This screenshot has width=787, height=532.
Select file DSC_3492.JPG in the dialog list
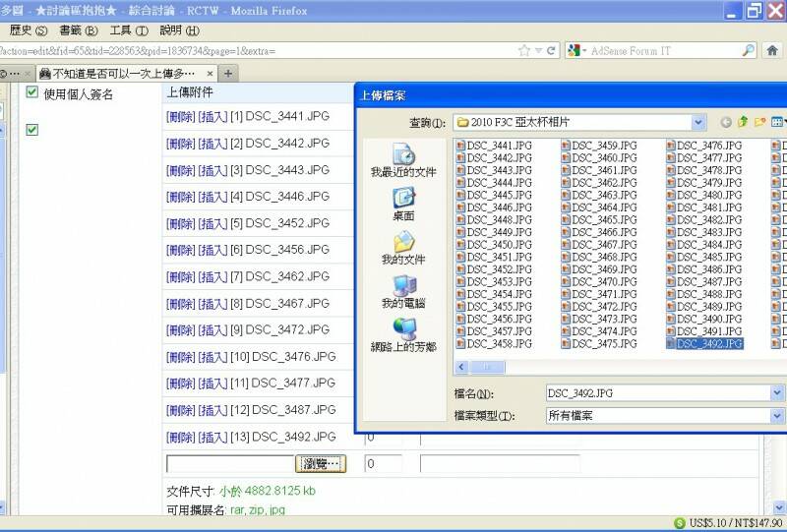click(x=703, y=344)
